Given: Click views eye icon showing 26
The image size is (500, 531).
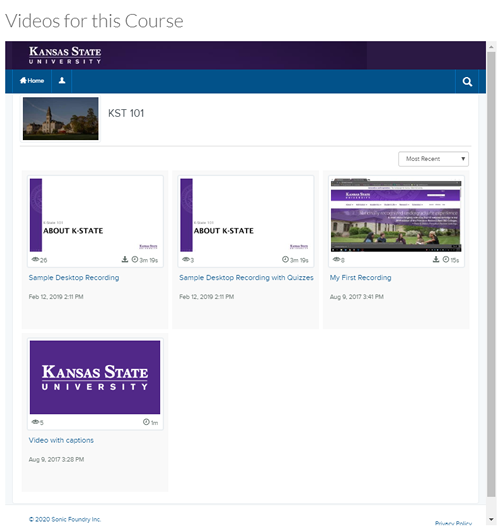Looking at the screenshot, I should pyautogui.click(x=35, y=259).
